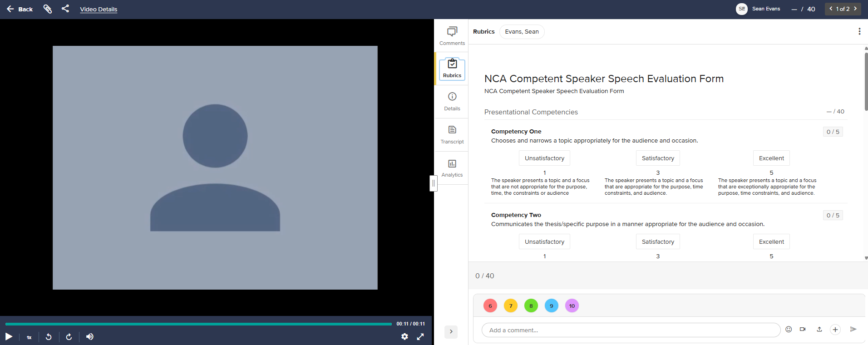The width and height of the screenshot is (868, 345).
Task: Rewind video with back-skip icon
Action: 49,336
